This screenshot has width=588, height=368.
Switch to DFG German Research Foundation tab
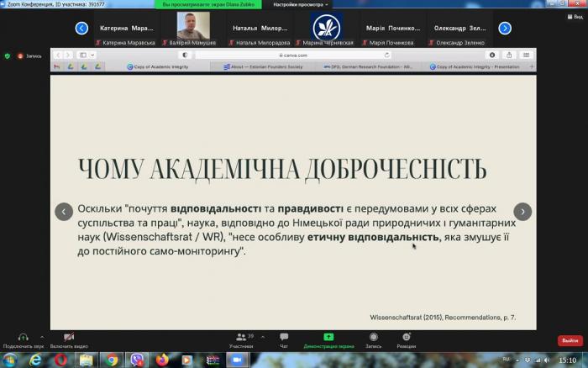[x=366, y=66]
